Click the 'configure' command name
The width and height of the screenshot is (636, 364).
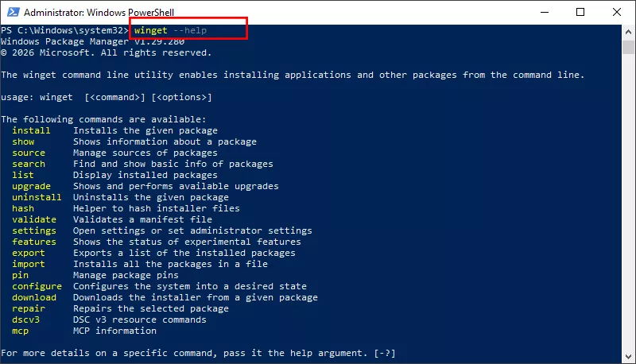click(x=37, y=287)
